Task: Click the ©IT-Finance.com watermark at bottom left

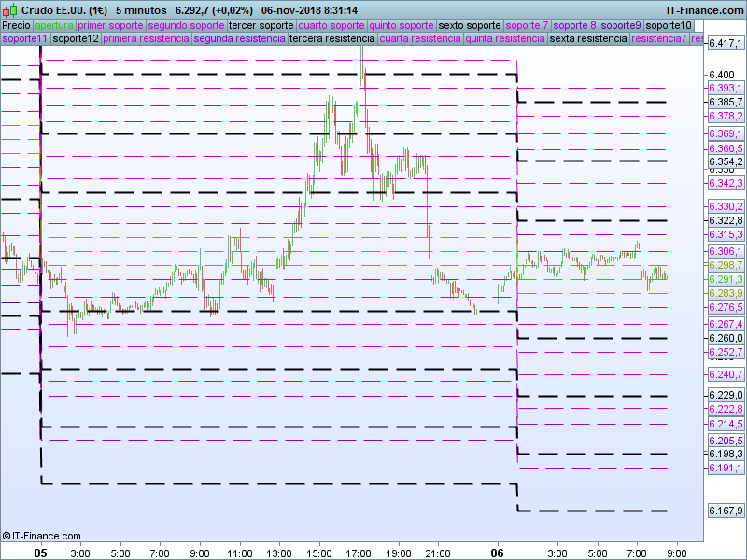Action: click(x=36, y=536)
